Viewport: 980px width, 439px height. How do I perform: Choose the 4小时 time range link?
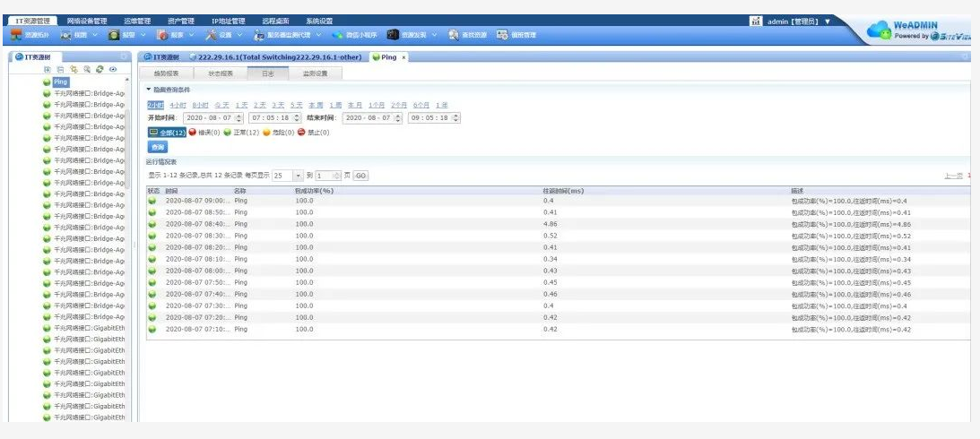178,105
